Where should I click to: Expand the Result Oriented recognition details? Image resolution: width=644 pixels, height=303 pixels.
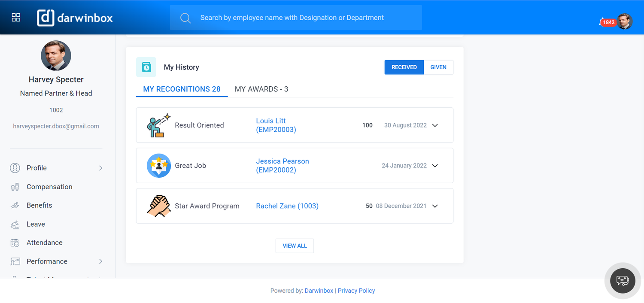pos(435,125)
